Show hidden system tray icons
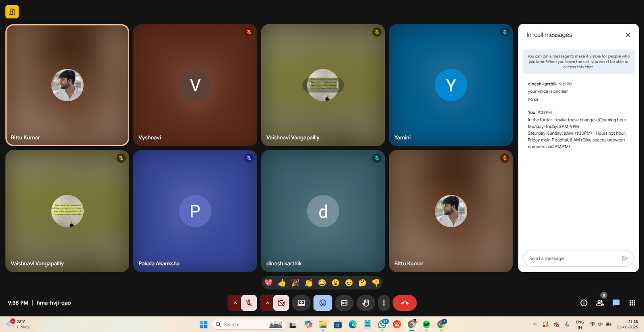This screenshot has height=332, width=644. 535,324
